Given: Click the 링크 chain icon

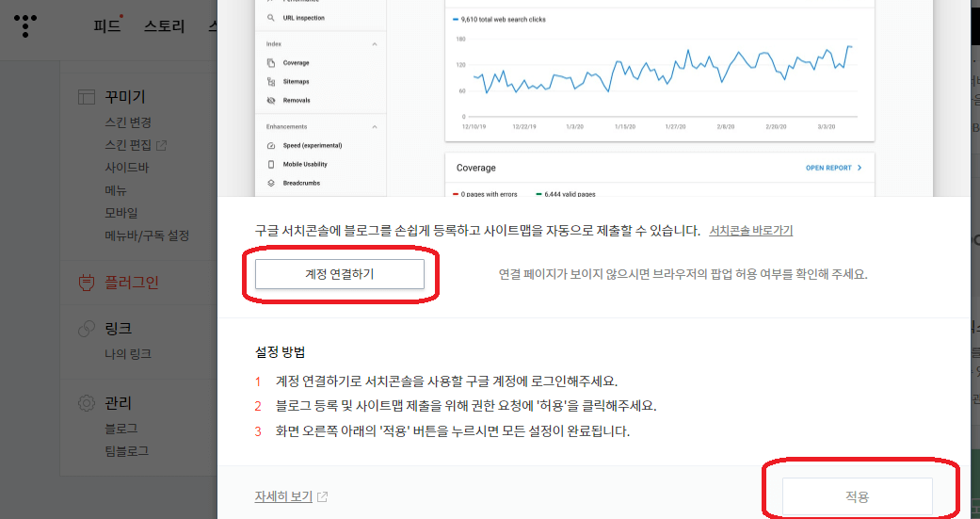Looking at the screenshot, I should [x=87, y=329].
